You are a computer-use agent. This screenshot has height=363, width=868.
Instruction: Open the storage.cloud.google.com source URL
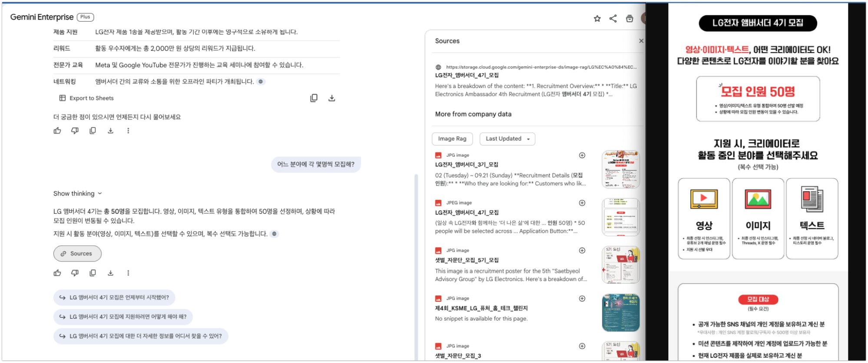click(x=541, y=67)
